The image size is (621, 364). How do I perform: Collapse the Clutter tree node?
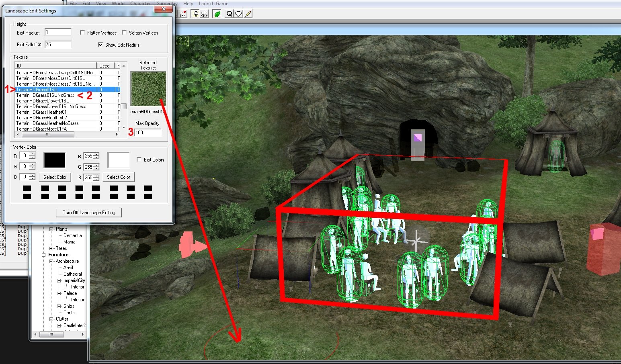pos(51,319)
